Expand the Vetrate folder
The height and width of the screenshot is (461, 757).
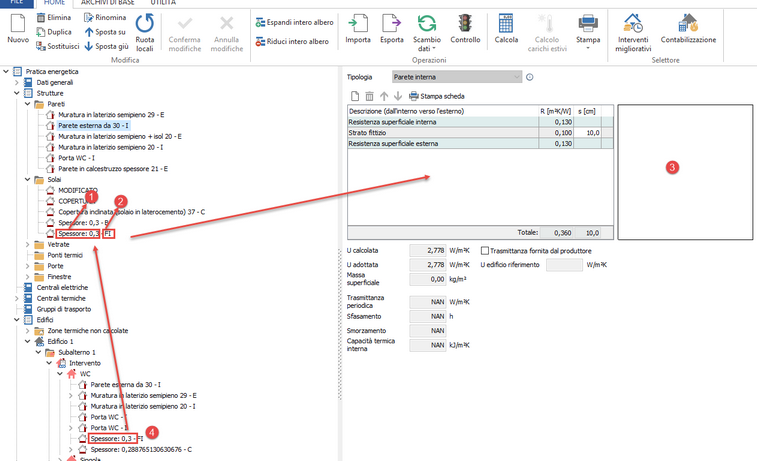click(x=28, y=244)
